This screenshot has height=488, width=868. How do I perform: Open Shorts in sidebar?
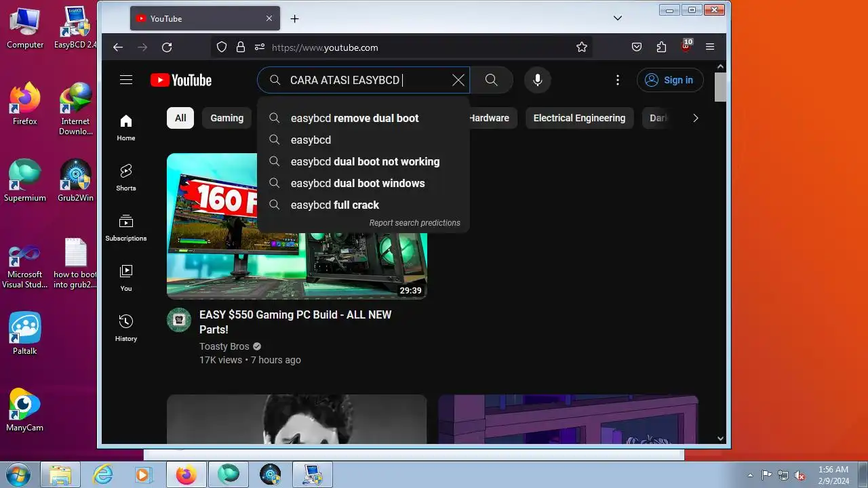point(126,178)
